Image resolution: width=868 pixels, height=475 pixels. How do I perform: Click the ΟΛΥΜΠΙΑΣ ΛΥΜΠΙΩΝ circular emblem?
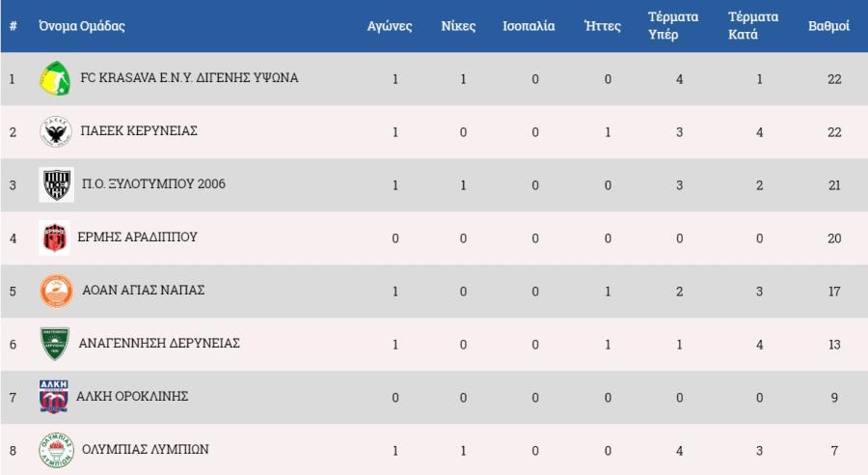(57, 450)
